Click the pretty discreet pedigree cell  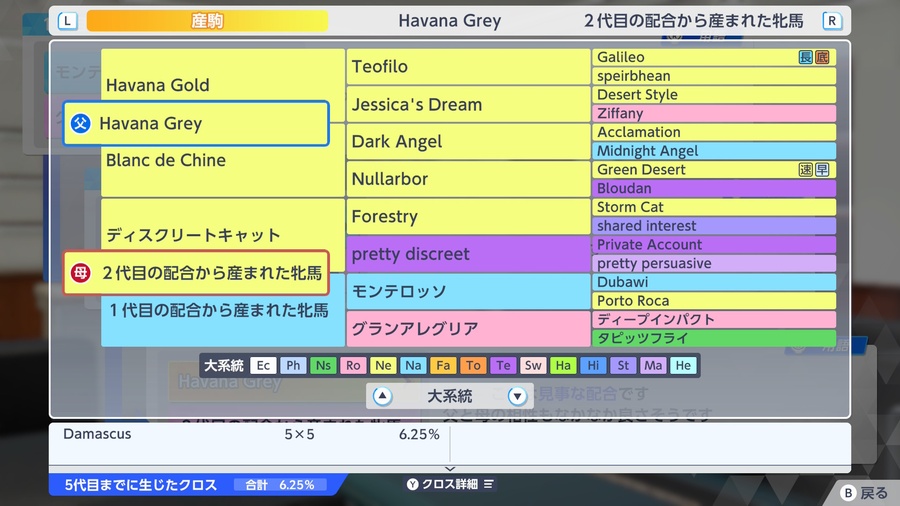[468, 254]
